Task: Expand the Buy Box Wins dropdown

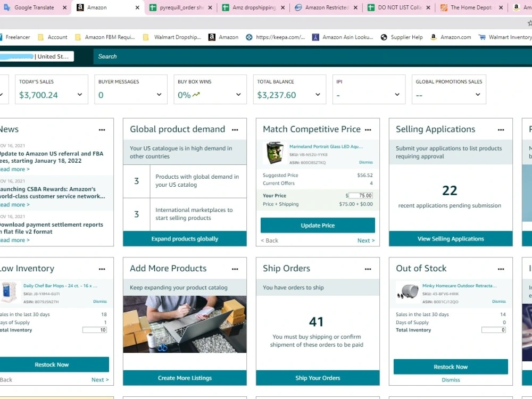Action: click(x=238, y=95)
